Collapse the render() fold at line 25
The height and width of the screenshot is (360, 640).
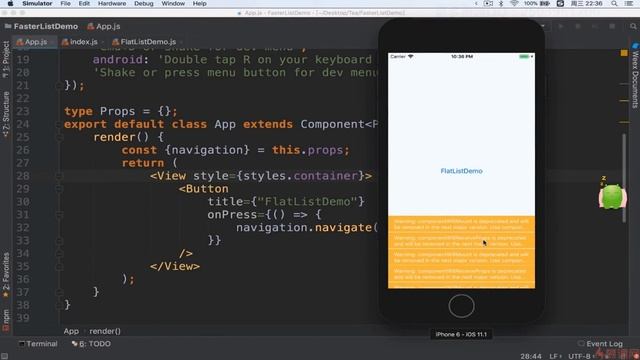coord(59,137)
